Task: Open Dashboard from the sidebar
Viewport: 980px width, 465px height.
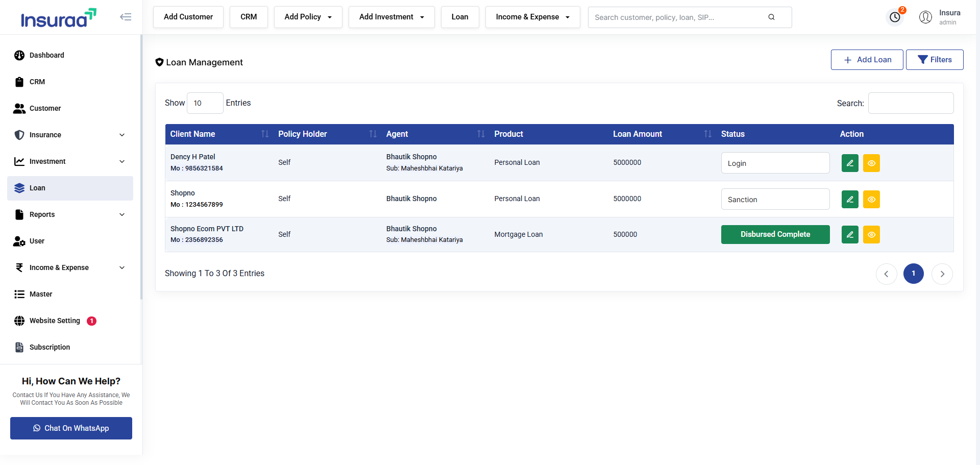Action: pos(70,55)
